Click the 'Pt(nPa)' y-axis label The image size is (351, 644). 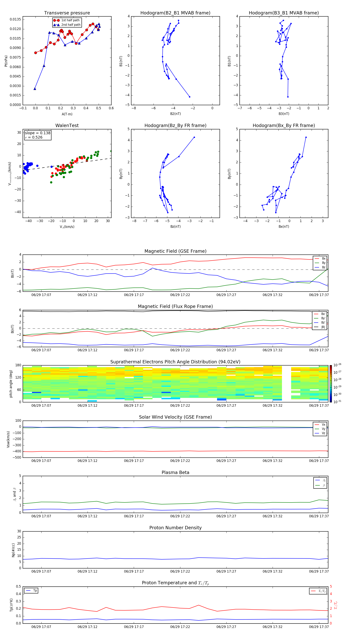point(6,61)
